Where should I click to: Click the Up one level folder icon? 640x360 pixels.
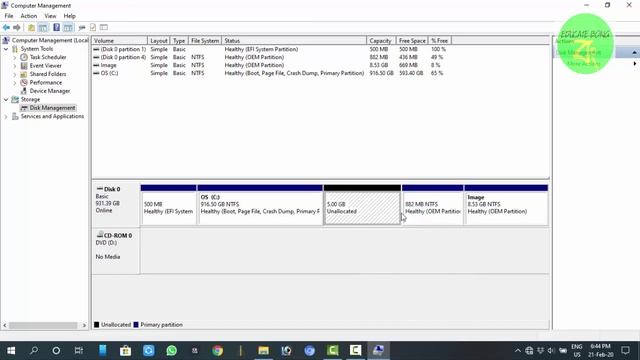click(x=31, y=27)
